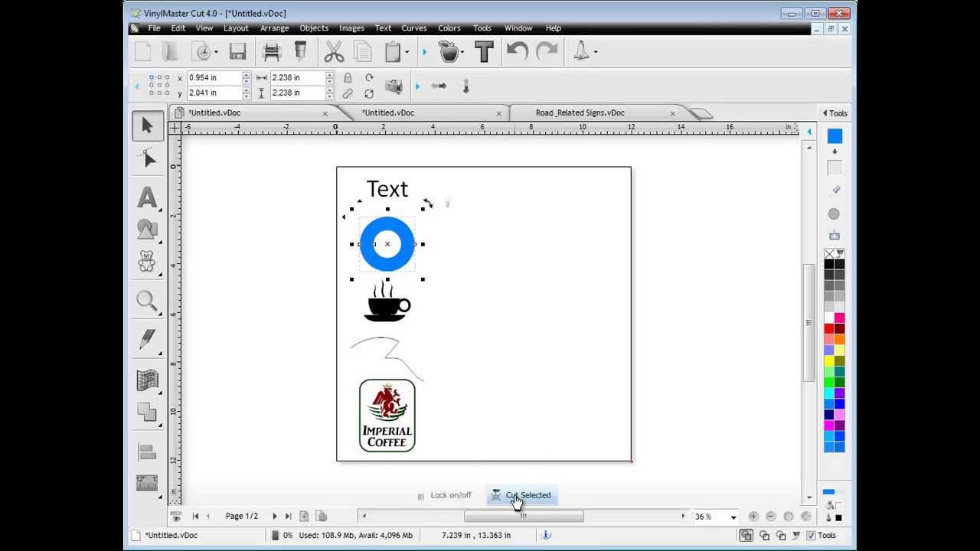Jump to the last page

pyautogui.click(x=288, y=517)
